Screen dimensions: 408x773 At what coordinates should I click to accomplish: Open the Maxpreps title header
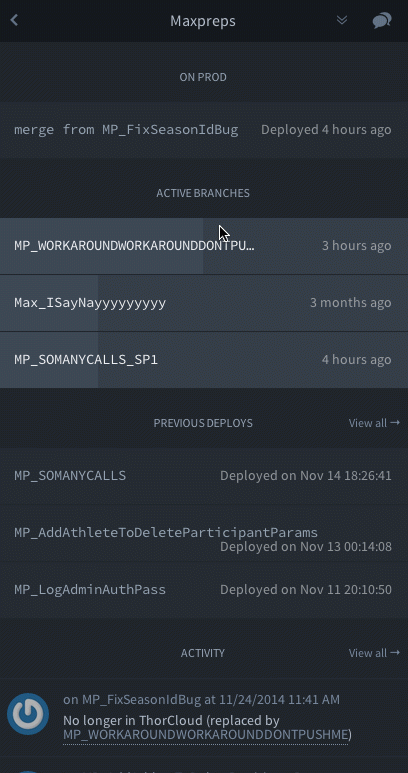coord(203,21)
